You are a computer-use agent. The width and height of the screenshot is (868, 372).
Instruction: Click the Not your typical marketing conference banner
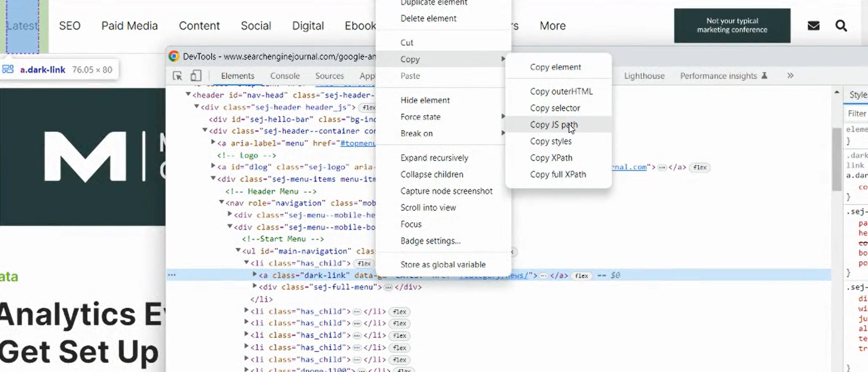click(733, 25)
